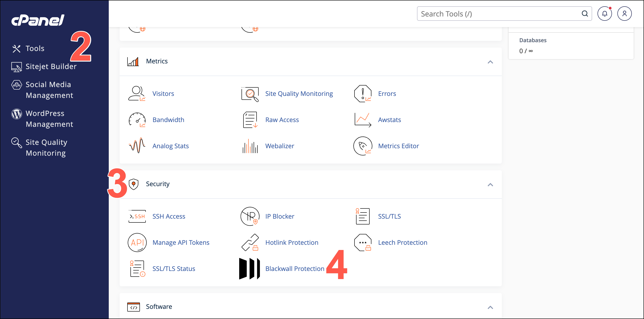Open the SSL/TLS link
The height and width of the screenshot is (319, 644).
coord(389,216)
